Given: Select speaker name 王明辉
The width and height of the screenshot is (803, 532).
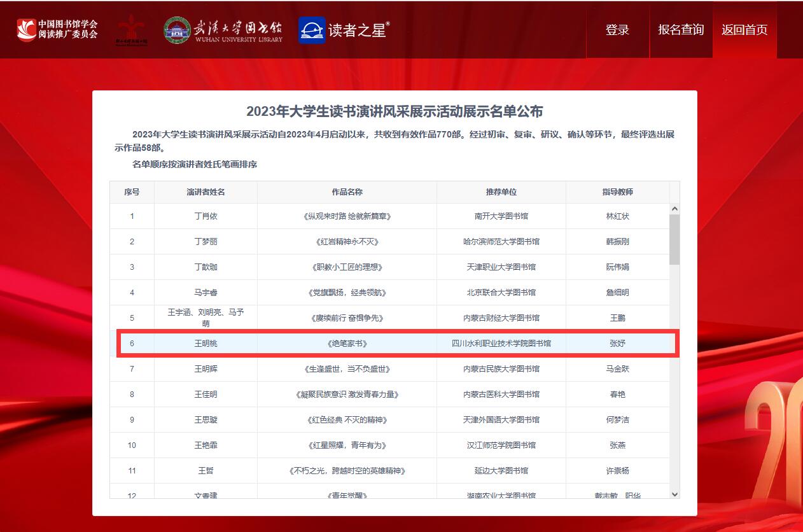Looking at the screenshot, I should click(206, 369).
